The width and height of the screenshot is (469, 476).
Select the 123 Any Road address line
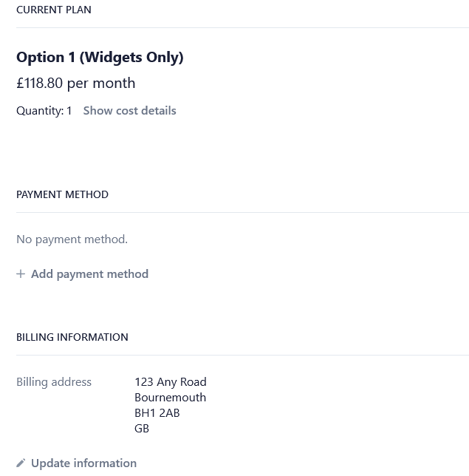171,381
